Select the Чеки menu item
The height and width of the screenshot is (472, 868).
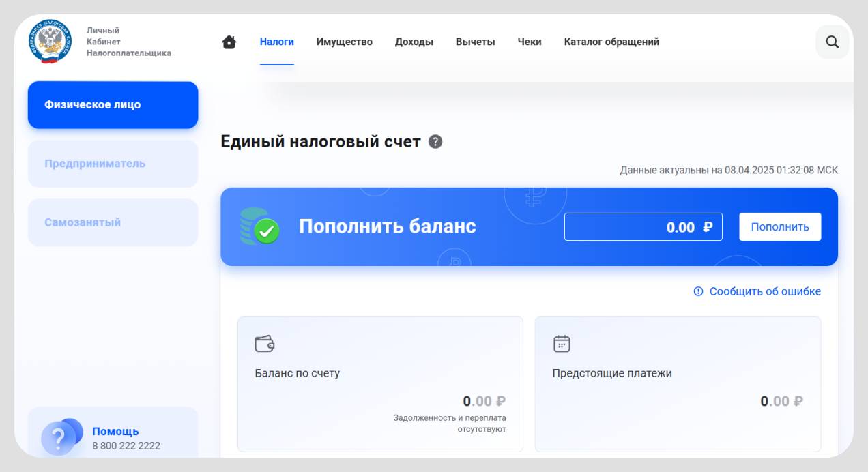(530, 42)
